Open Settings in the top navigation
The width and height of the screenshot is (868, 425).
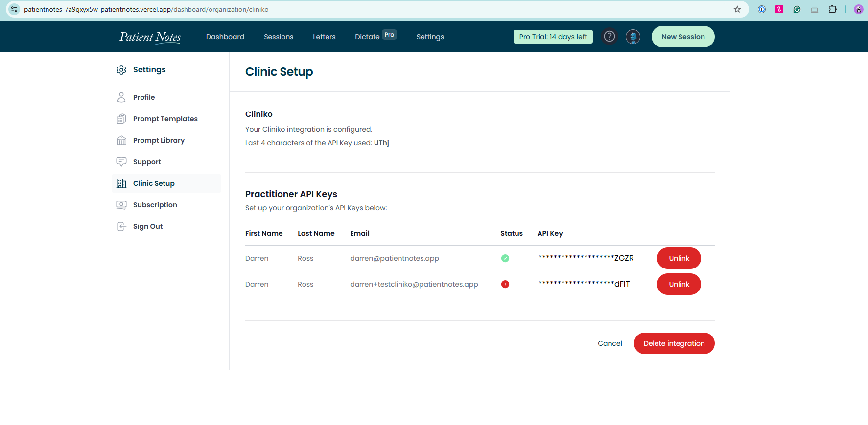[x=430, y=37]
